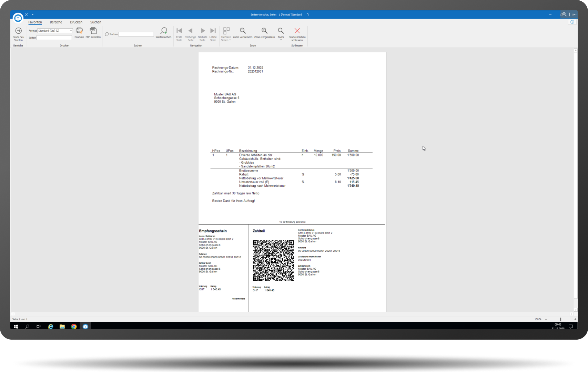Click the Drucken printer icon
588x372 pixels.
pos(79,31)
